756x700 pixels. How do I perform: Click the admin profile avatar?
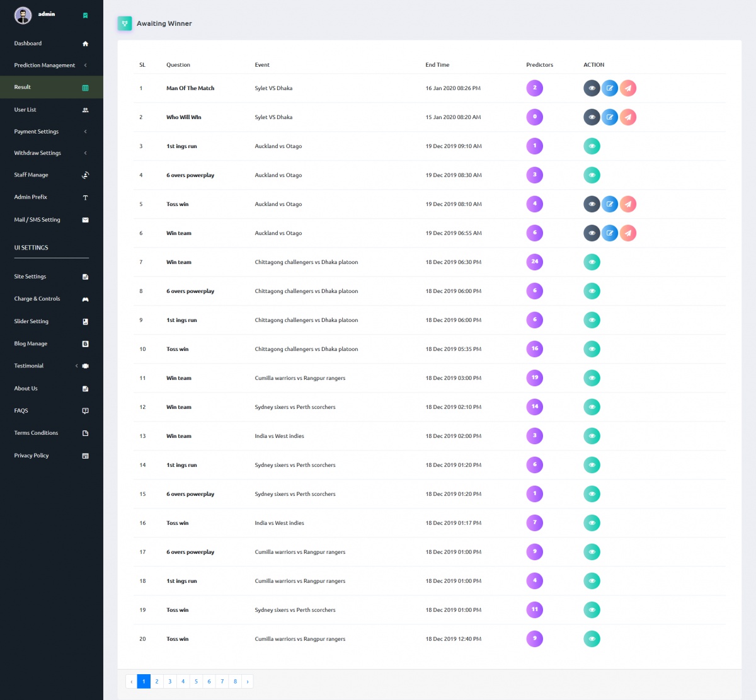(x=23, y=16)
